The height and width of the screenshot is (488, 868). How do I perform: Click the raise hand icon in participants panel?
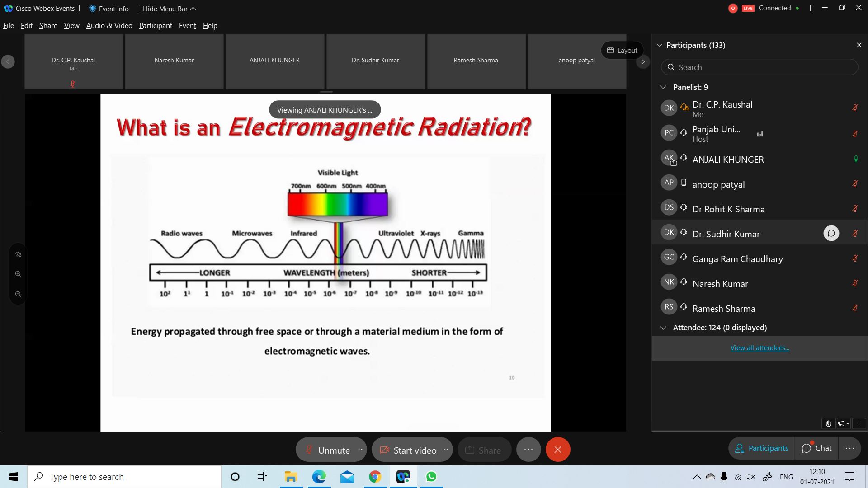click(828, 423)
